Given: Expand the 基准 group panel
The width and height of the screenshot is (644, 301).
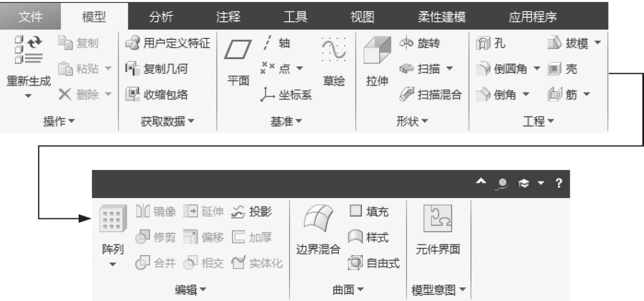Looking at the screenshot, I should [286, 121].
